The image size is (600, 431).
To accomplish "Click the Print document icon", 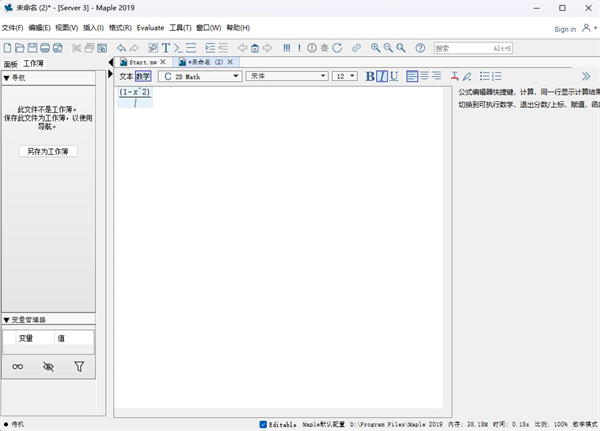I will click(x=46, y=48).
